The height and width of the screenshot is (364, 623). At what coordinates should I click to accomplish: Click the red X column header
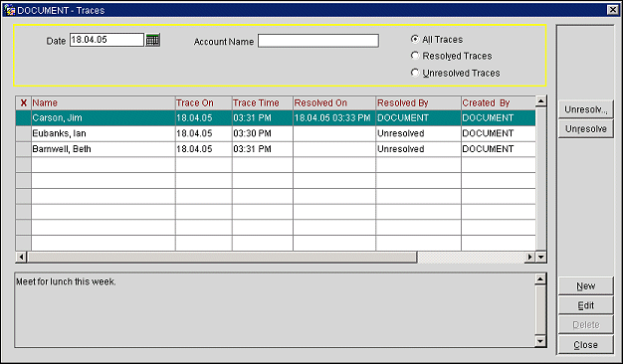tap(24, 103)
